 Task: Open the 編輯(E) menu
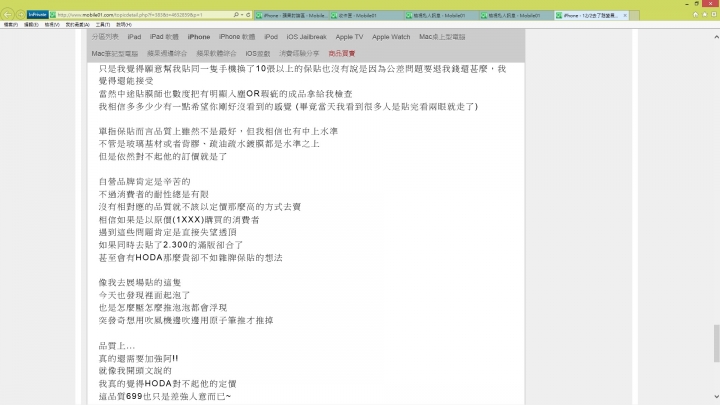pos(31,24)
